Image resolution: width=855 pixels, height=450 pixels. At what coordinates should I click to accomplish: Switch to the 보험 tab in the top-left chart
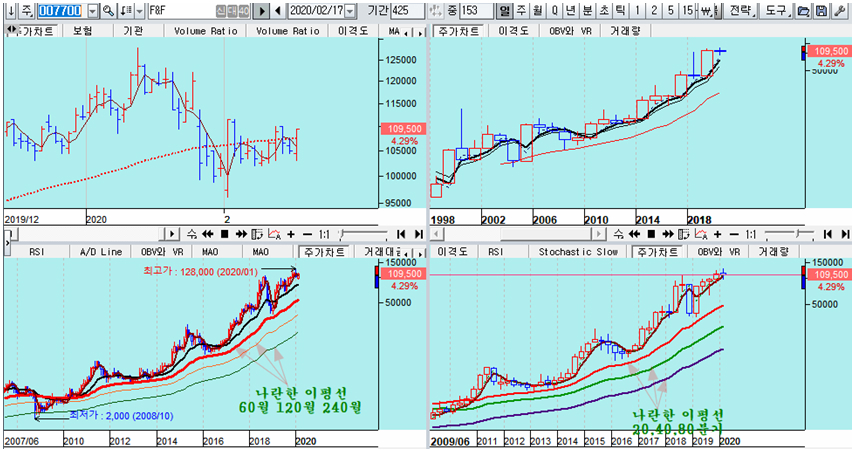coord(83,31)
